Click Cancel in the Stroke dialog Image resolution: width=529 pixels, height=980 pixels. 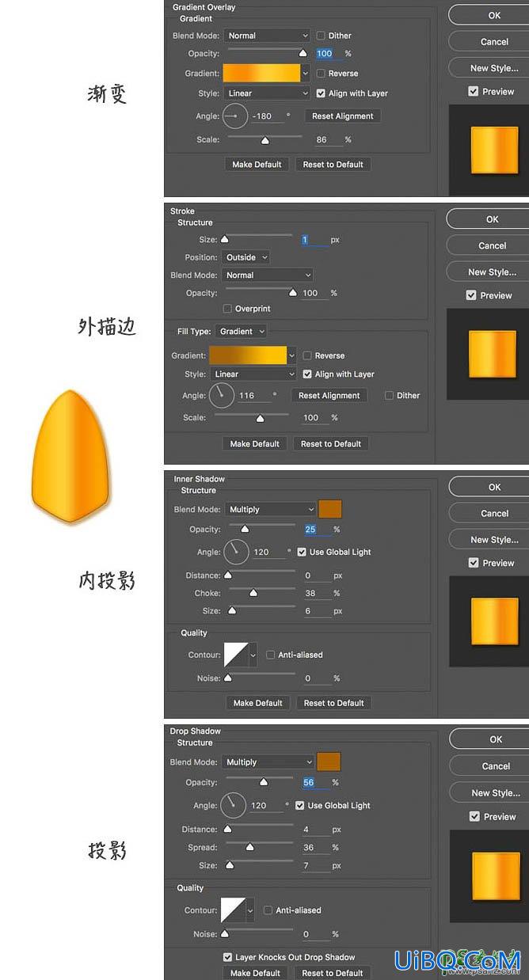coord(493,246)
